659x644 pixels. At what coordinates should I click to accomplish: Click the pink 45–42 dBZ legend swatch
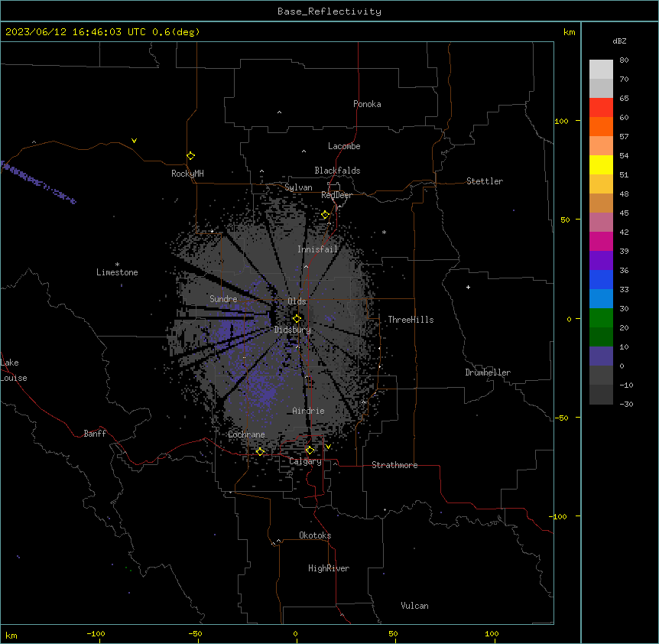click(601, 223)
